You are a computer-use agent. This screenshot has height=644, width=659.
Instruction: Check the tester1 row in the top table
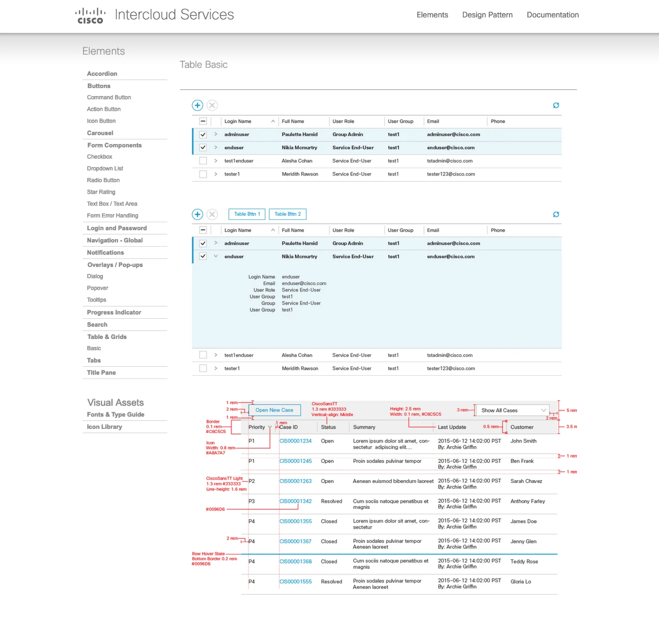[203, 174]
